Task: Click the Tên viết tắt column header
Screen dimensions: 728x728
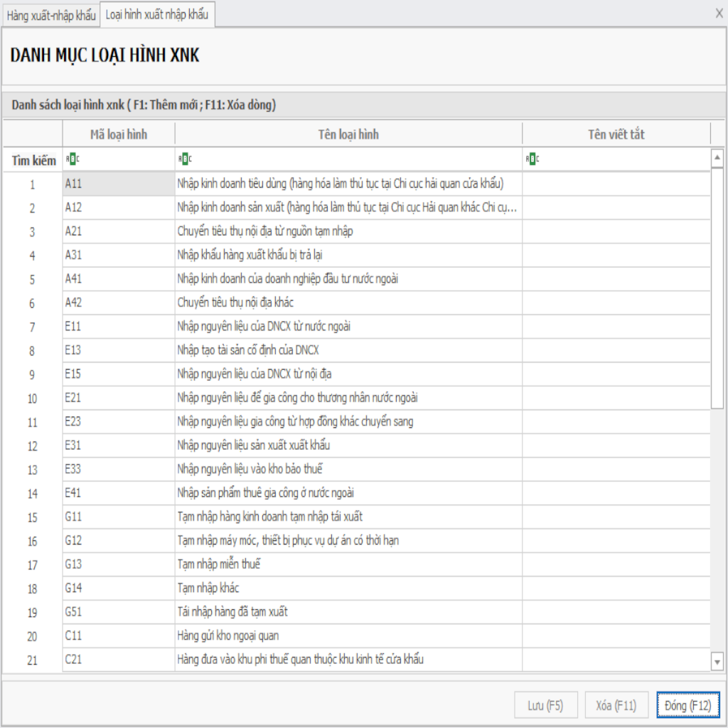Action: click(x=616, y=134)
